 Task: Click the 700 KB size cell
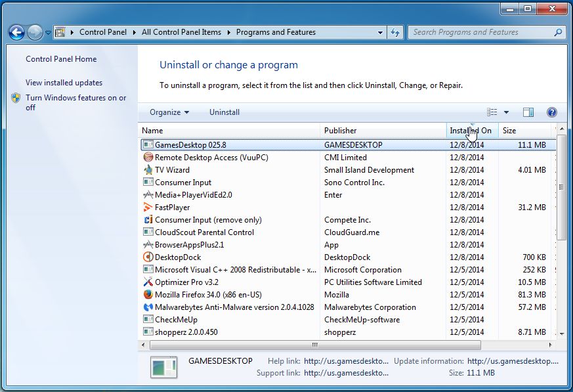click(534, 257)
